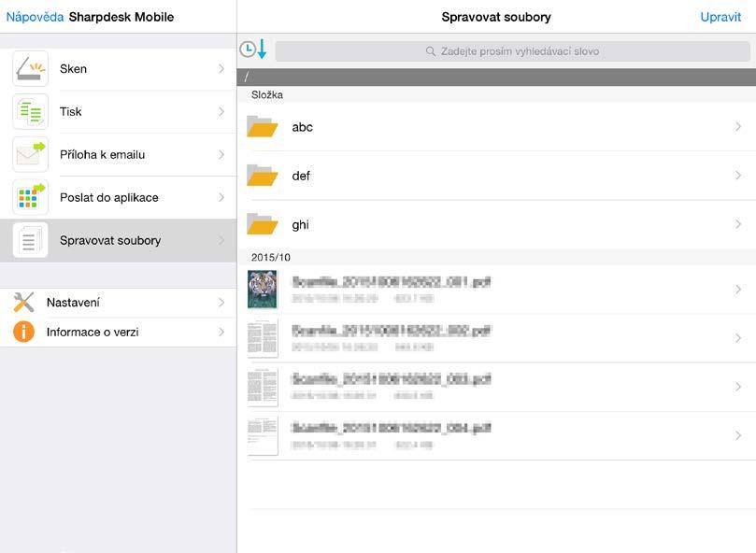756x553 pixels.
Task: Select the Spravovat soubory document icon
Action: 31,240
